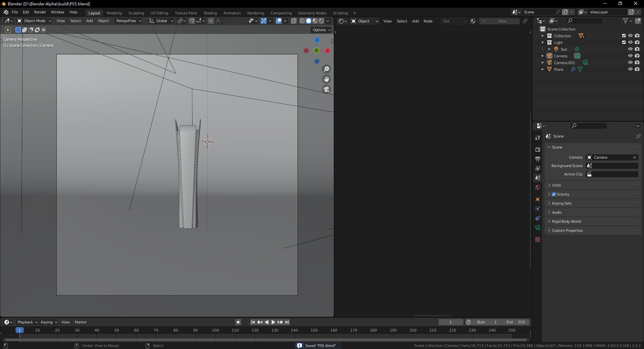Open the Texture properties checker icon
Viewport: 644px width, 349px height.
point(538,240)
